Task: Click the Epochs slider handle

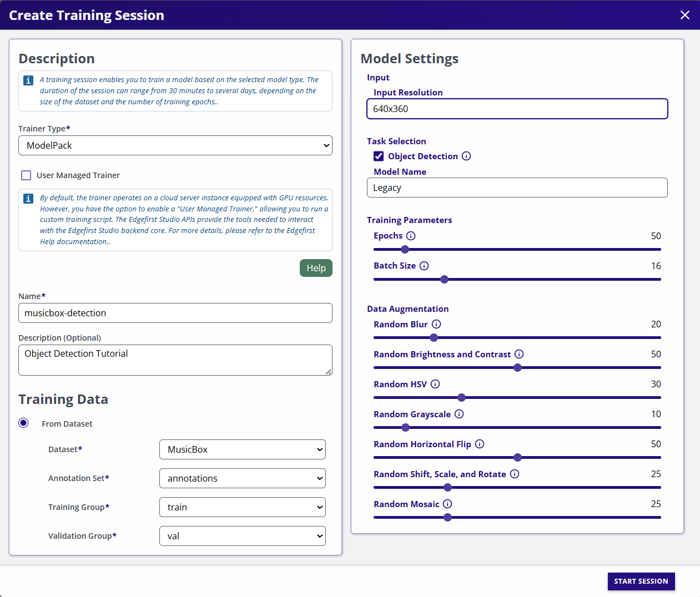Action: [x=405, y=250]
